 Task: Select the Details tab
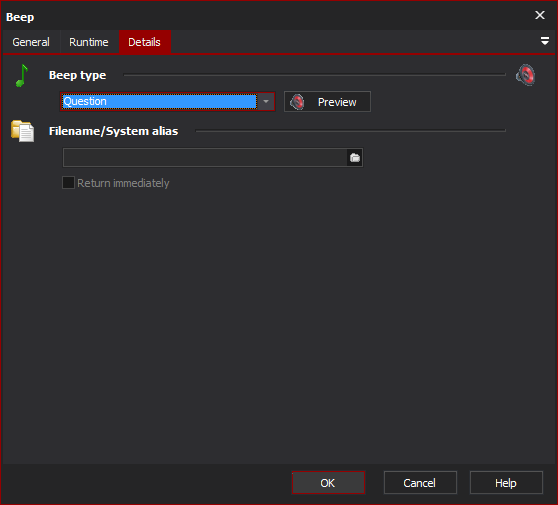[x=144, y=42]
